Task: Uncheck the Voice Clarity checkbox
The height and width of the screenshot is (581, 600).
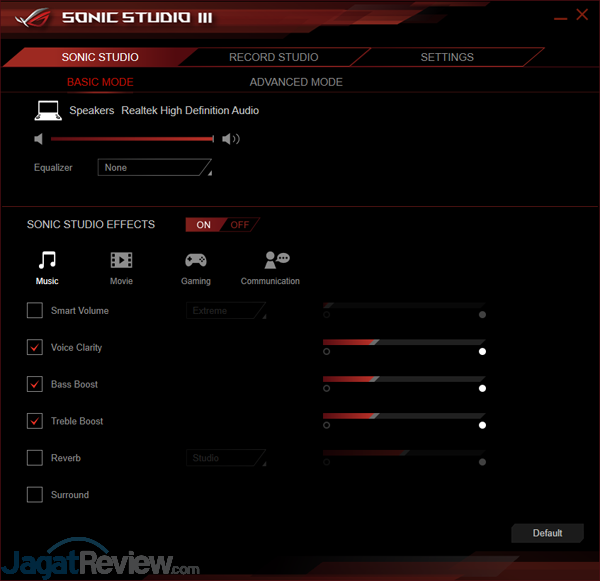Action: coord(35,347)
